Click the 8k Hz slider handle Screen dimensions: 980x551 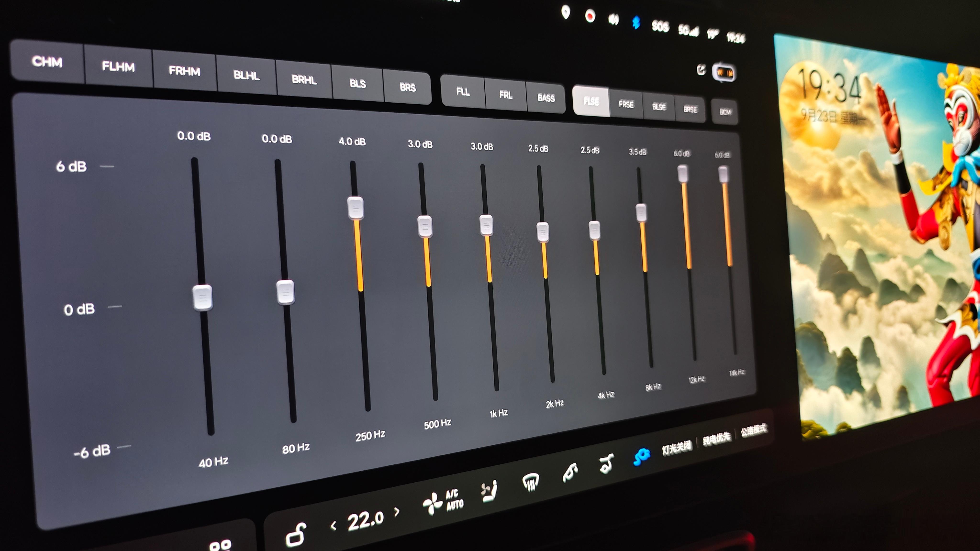pyautogui.click(x=641, y=213)
